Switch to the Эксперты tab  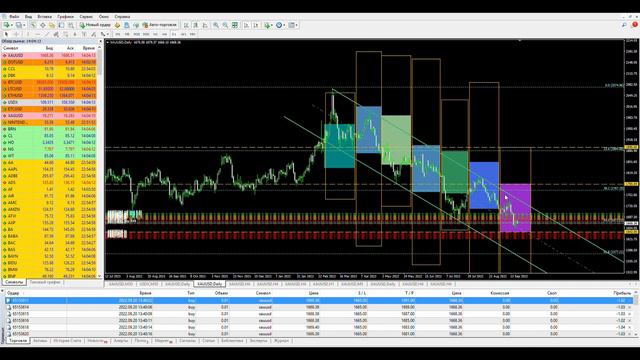[258, 340]
